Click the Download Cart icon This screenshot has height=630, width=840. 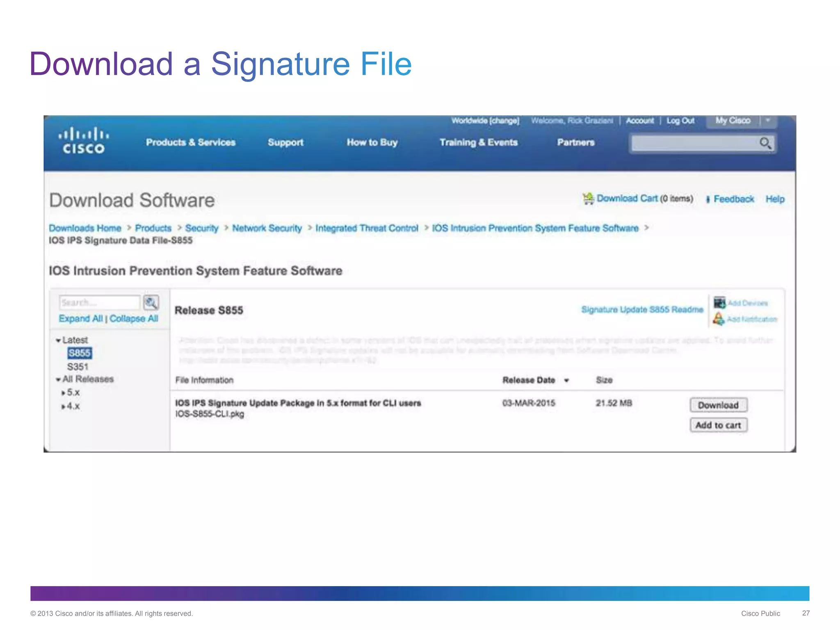[x=588, y=199]
